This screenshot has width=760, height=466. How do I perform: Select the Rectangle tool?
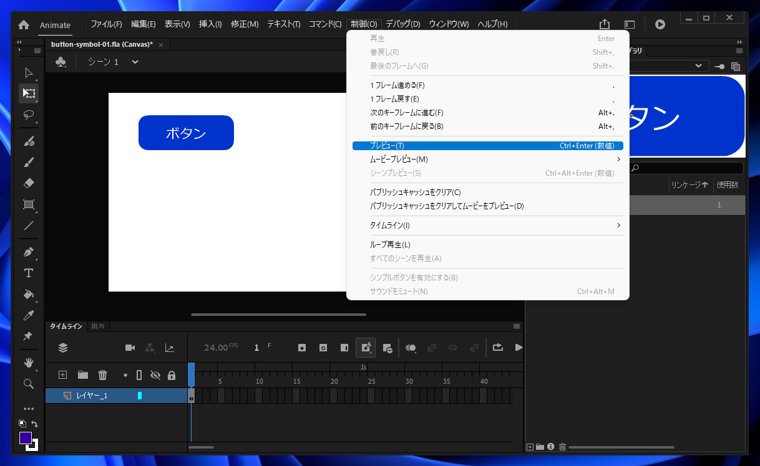[x=29, y=204]
